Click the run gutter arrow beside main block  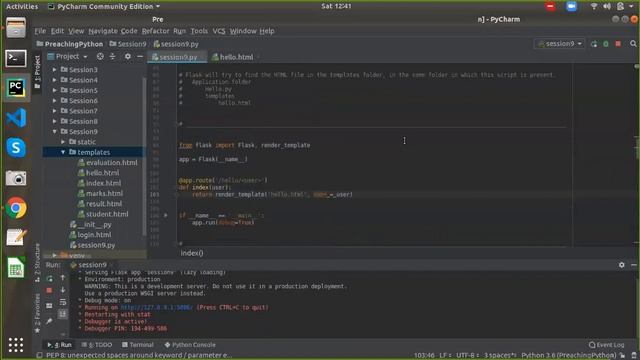point(166,215)
